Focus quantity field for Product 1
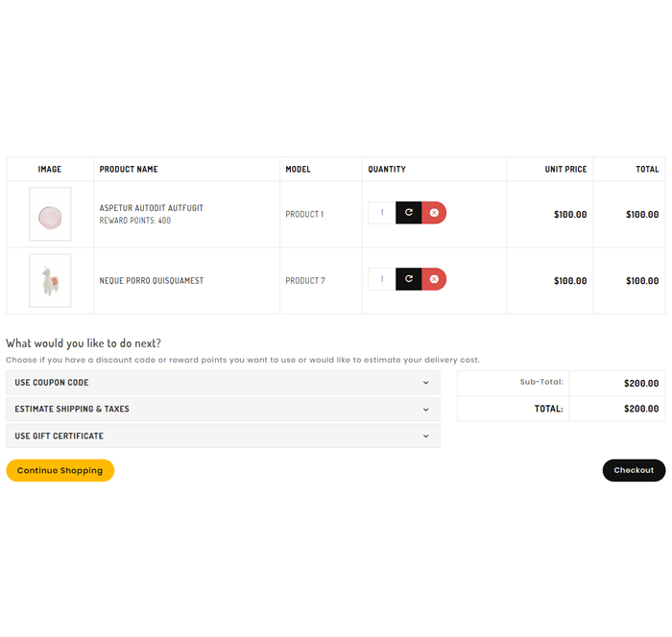Viewport: 672px width, 637px height. click(x=382, y=213)
